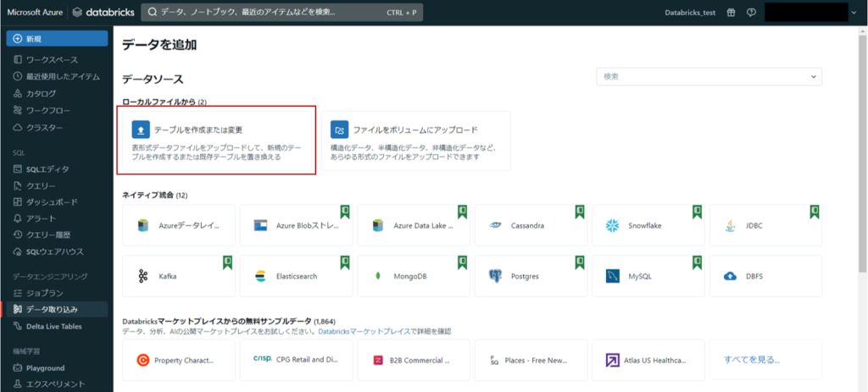The height and width of the screenshot is (392, 868).
Task: Click the blue 新規 button
Action: [57, 39]
